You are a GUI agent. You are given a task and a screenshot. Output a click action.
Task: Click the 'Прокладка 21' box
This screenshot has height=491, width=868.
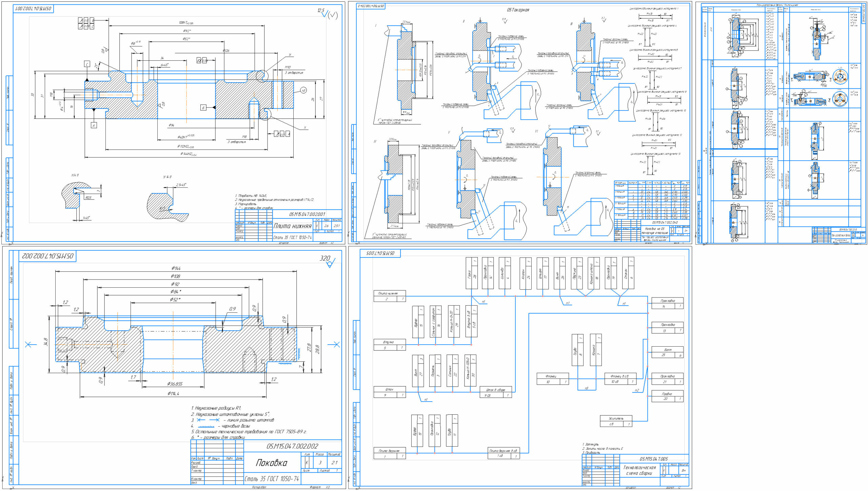(668, 379)
